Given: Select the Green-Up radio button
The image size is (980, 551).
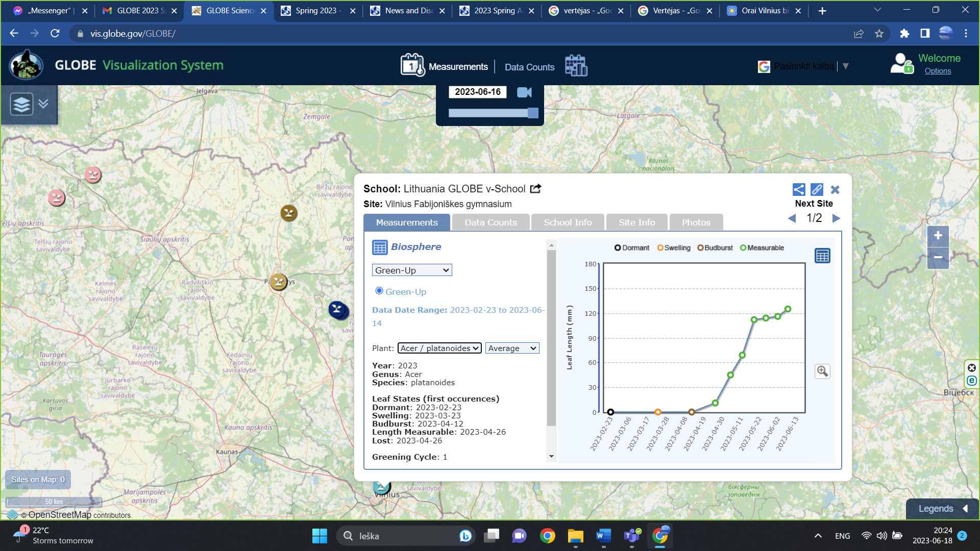Looking at the screenshot, I should tap(379, 291).
